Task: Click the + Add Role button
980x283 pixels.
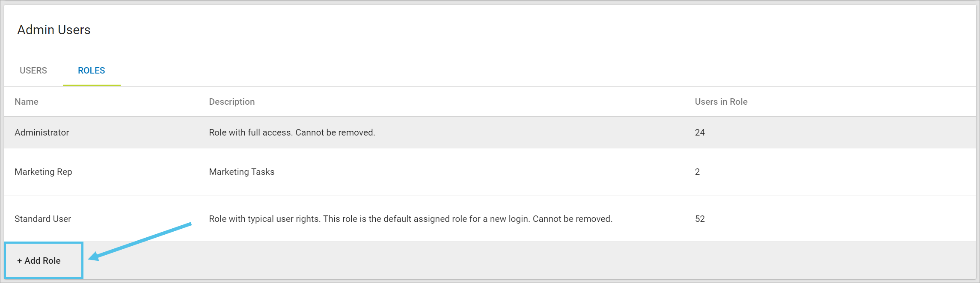Action: tap(42, 260)
